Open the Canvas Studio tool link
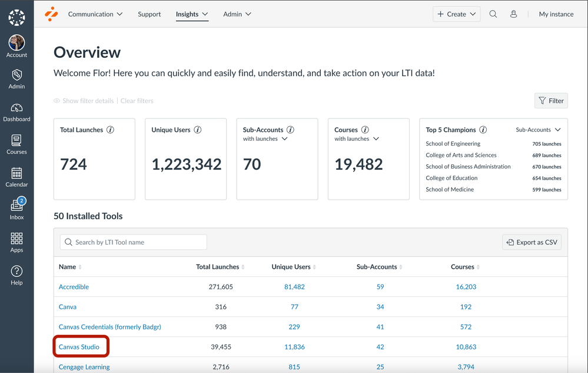588x373 pixels. (x=79, y=347)
